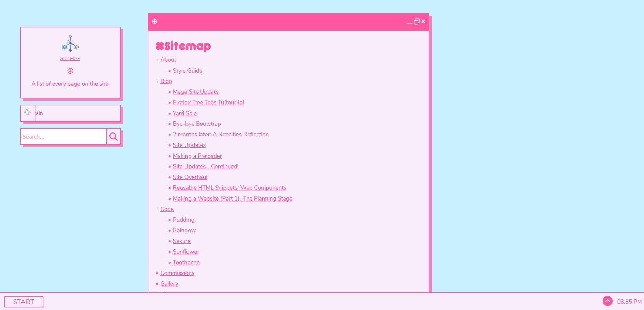Viewport: 644px width, 310px height.
Task: Restore the Sitemap window size
Action: (x=416, y=21)
